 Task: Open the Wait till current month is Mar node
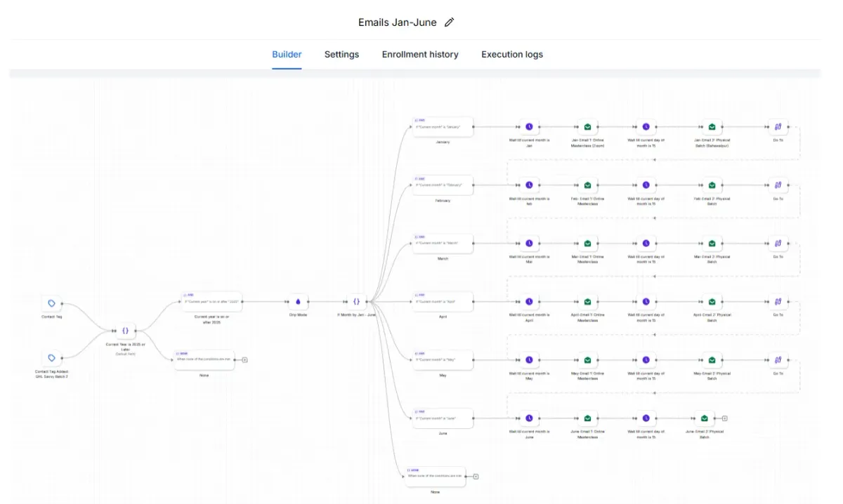(x=529, y=244)
